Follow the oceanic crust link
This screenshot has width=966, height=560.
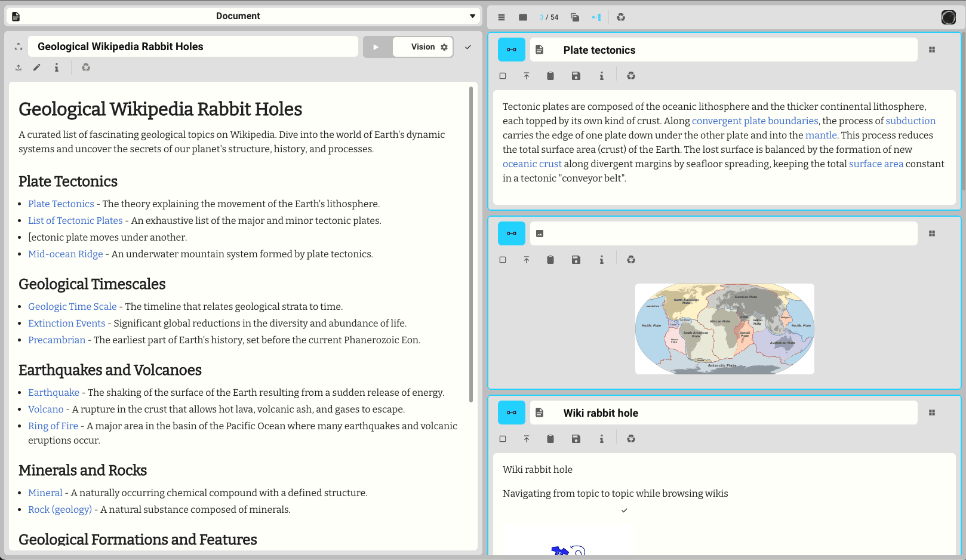tap(532, 164)
